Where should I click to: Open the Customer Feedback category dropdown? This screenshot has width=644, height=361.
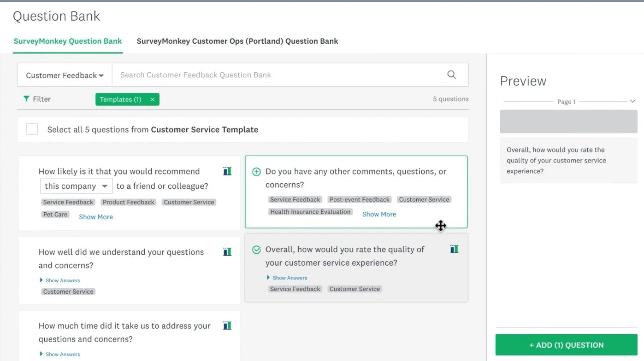pyautogui.click(x=65, y=75)
